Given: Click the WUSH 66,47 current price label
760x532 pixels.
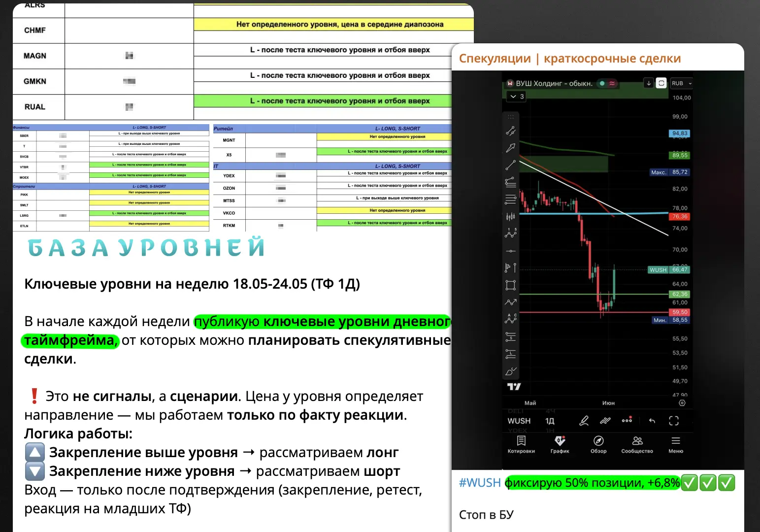Looking at the screenshot, I should coord(669,269).
